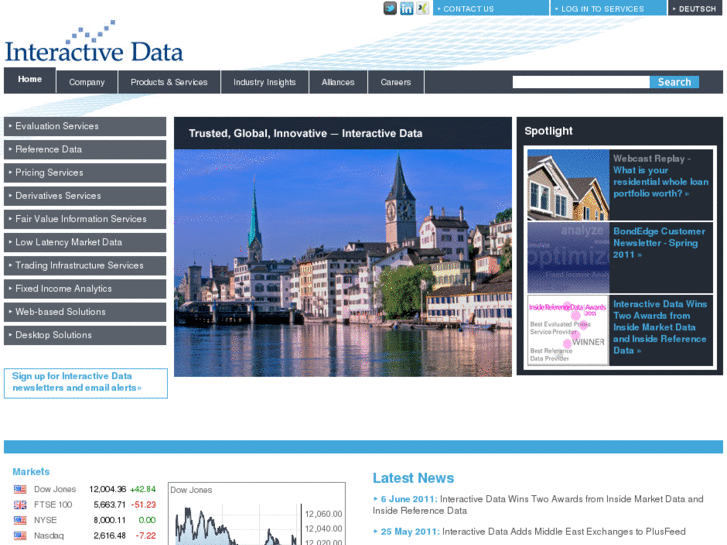Open the LinkedIn icon link
The height and width of the screenshot is (545, 727).
pyautogui.click(x=406, y=8)
